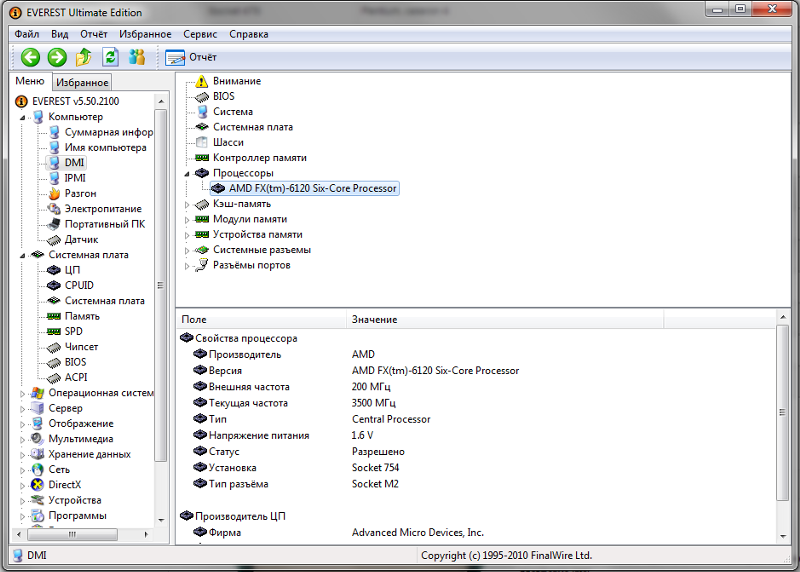800x572 pixels.
Task: Open the Отчёт menu in menu bar
Action: [94, 34]
